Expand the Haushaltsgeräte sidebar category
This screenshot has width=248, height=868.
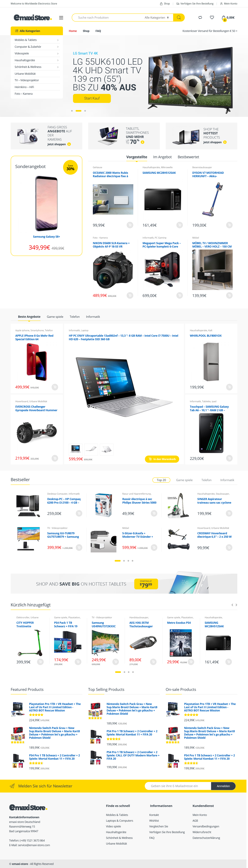[37, 60]
